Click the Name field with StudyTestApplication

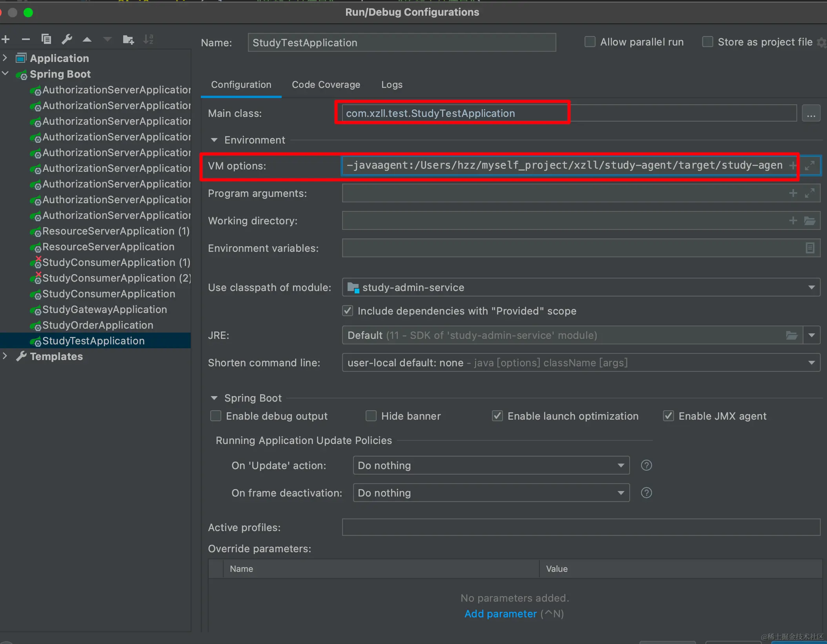coord(402,43)
